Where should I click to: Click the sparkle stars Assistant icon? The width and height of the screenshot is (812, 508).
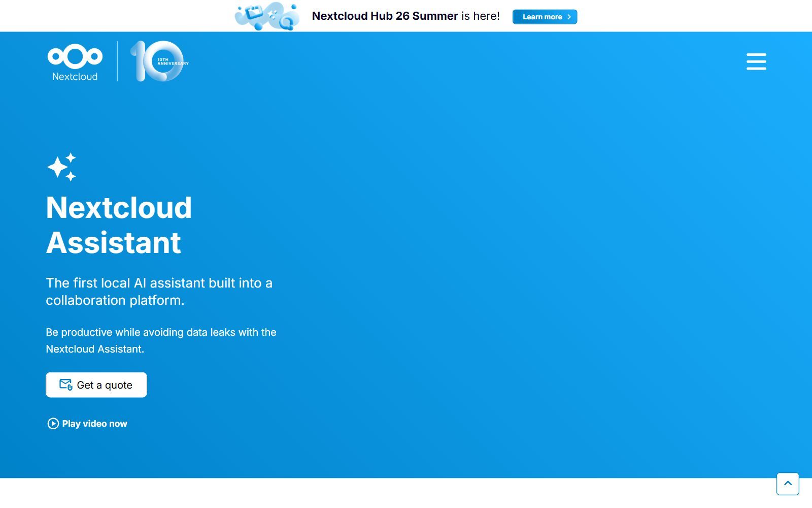pos(62,167)
